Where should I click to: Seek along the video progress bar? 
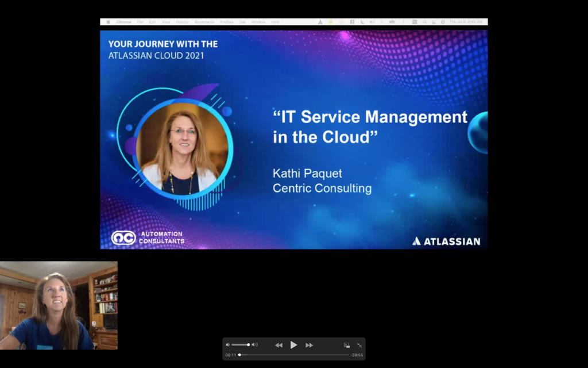[x=294, y=355]
